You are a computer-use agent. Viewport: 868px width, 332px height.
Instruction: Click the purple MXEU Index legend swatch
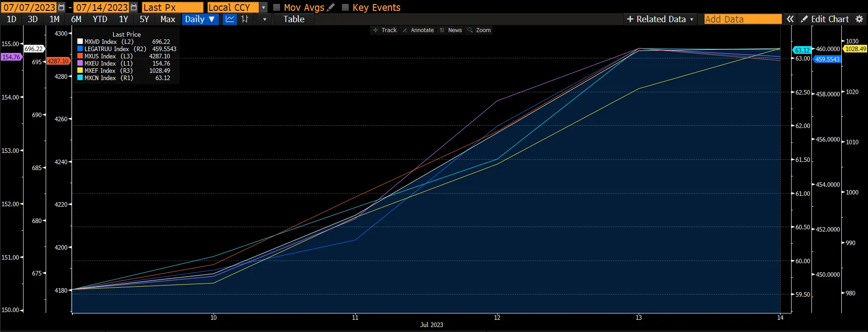pos(80,63)
